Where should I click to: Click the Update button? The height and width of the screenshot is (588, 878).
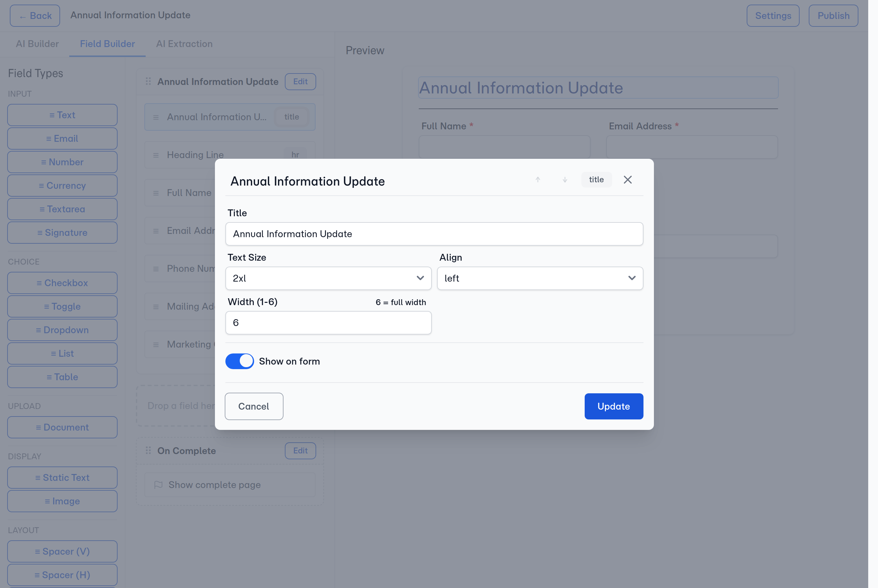(614, 406)
